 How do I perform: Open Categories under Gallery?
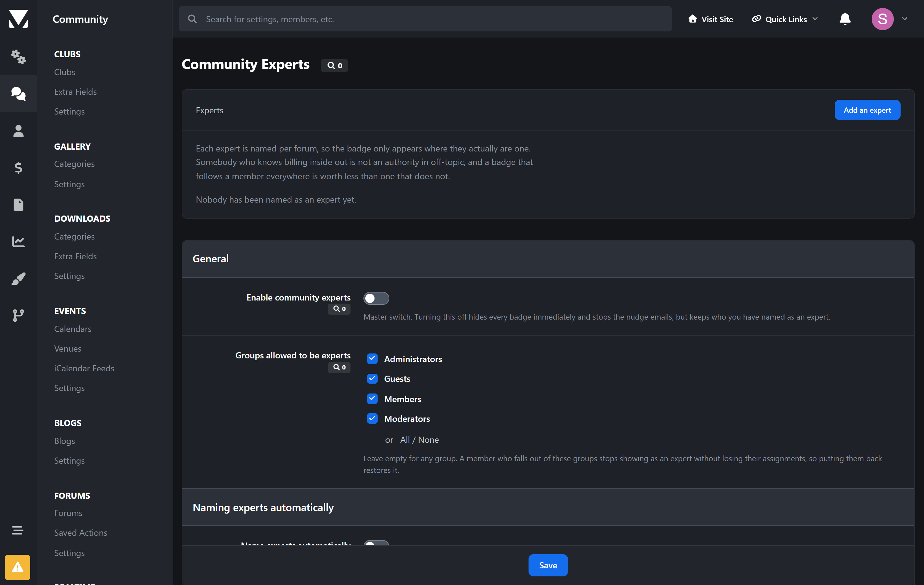click(75, 164)
